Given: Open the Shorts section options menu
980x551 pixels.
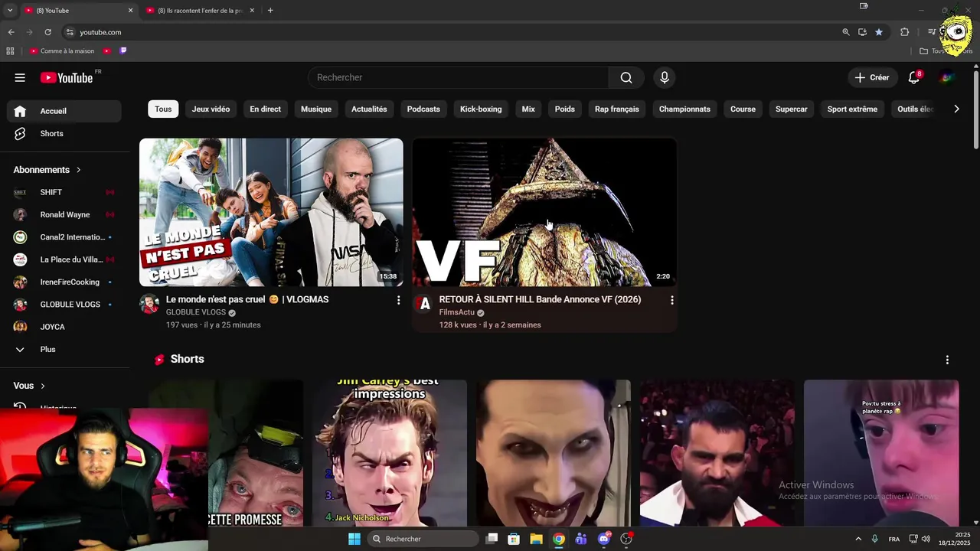Looking at the screenshot, I should point(947,360).
